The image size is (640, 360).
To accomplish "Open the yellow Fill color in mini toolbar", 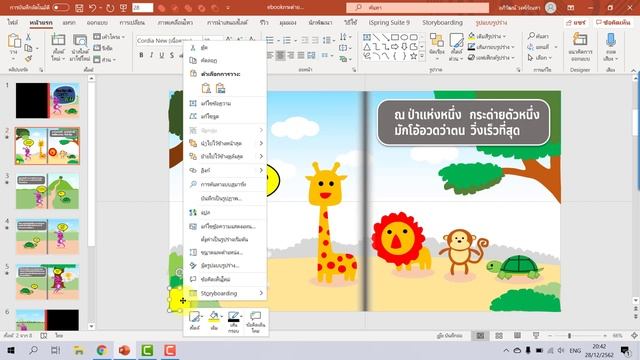I will click(214, 321).
